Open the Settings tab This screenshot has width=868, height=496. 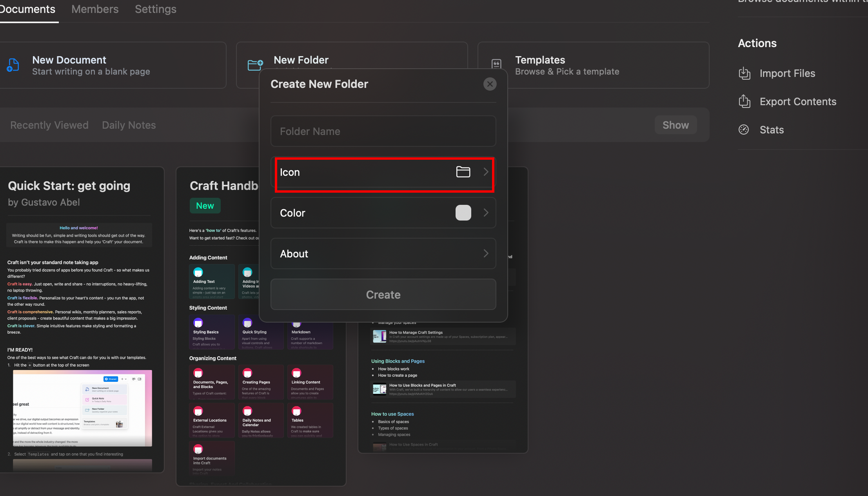click(155, 9)
